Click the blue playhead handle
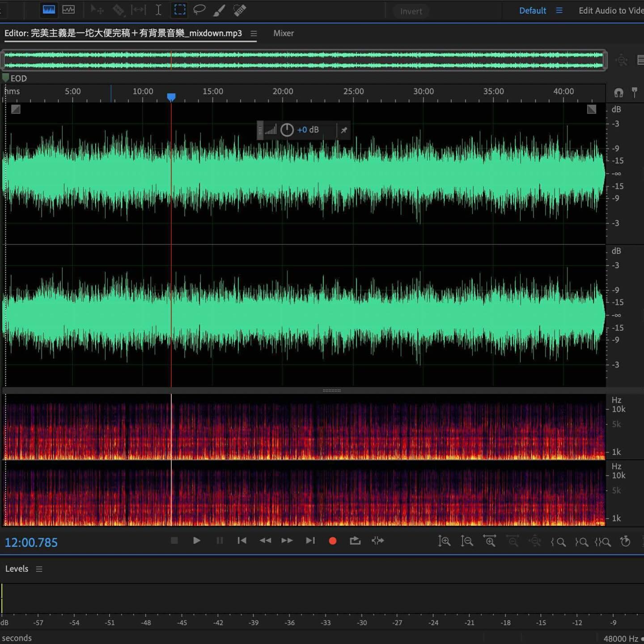 pyautogui.click(x=171, y=97)
